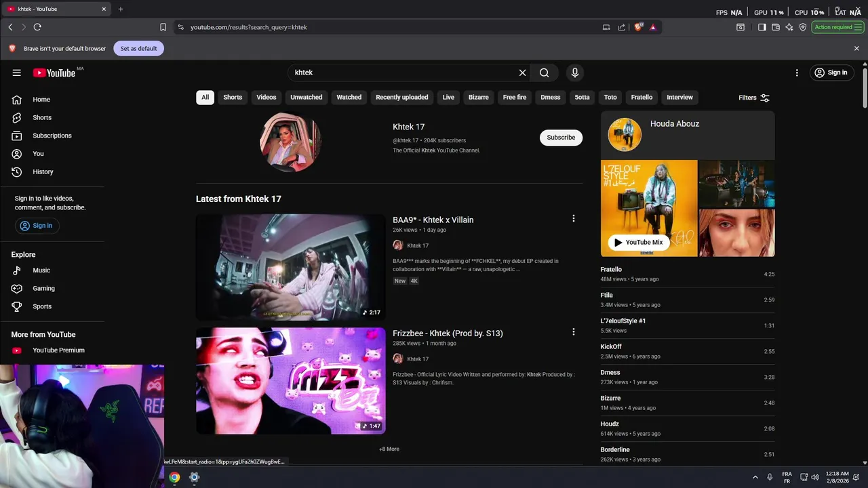Open the Brave Wallet icon
Image resolution: width=868 pixels, height=488 pixels.
click(776, 27)
